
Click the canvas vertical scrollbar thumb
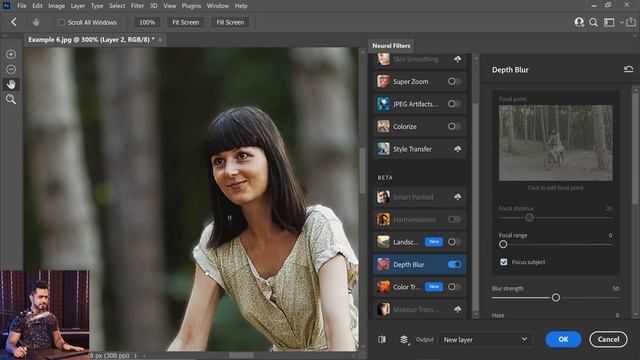[362, 171]
